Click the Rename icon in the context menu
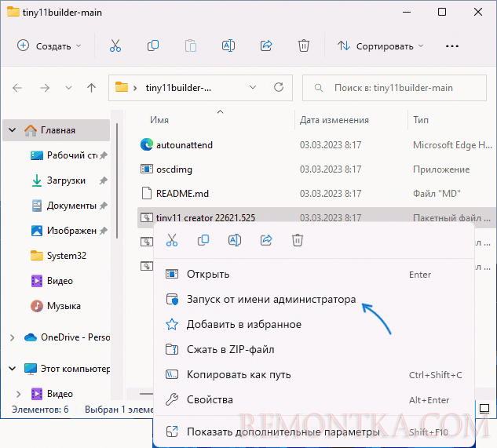The width and height of the screenshot is (497, 448). pos(235,240)
